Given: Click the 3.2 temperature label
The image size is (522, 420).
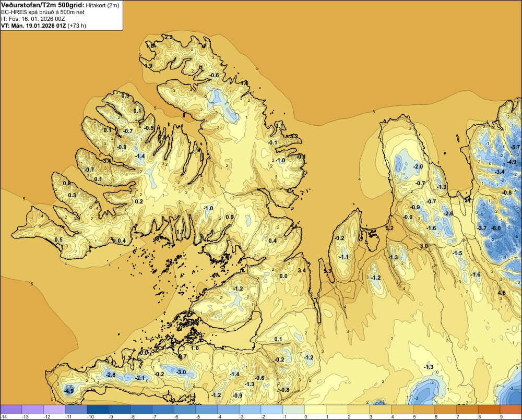Looking at the screenshot, I should click(294, 136).
